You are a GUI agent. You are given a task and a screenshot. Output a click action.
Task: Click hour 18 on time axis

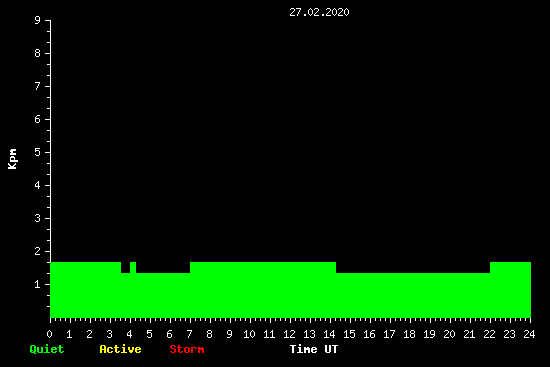point(409,334)
